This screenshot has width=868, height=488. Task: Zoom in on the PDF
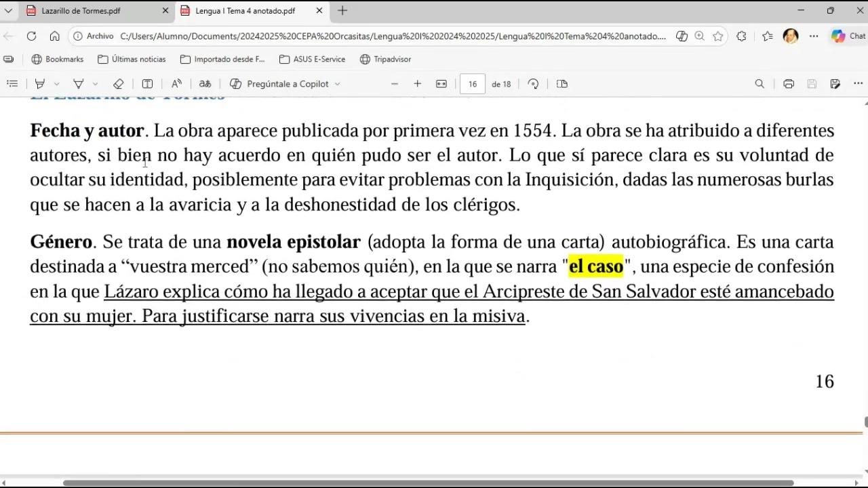(418, 84)
